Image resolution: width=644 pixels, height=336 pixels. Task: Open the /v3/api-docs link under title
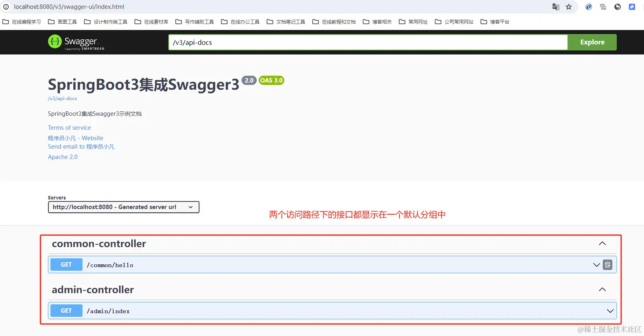[62, 99]
